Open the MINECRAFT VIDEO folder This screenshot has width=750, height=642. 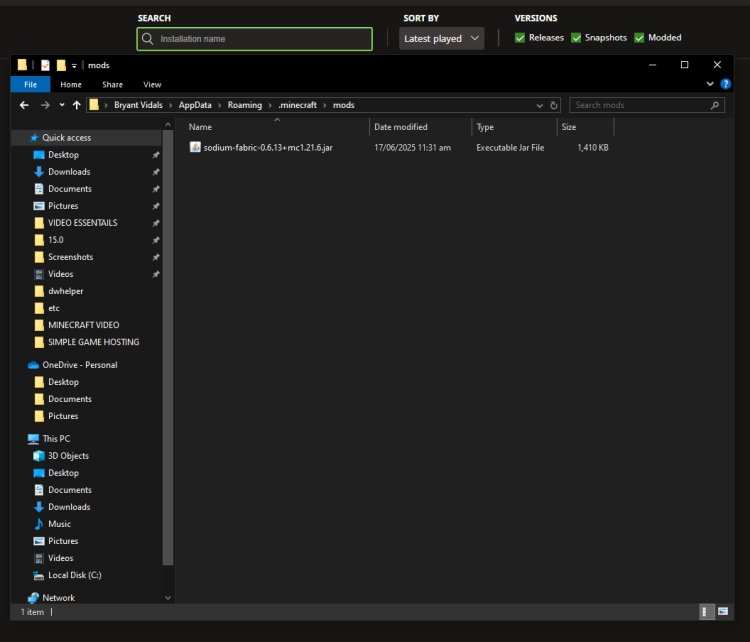[x=83, y=325]
